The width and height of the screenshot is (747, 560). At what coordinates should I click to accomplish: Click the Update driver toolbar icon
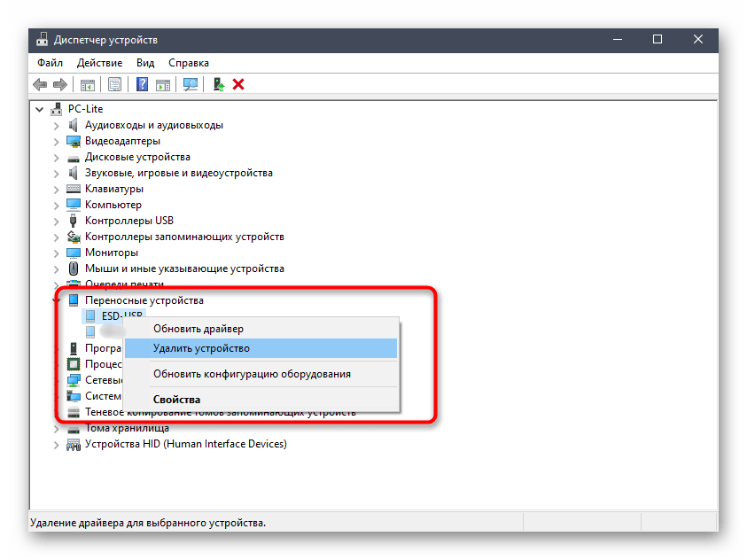click(x=219, y=84)
